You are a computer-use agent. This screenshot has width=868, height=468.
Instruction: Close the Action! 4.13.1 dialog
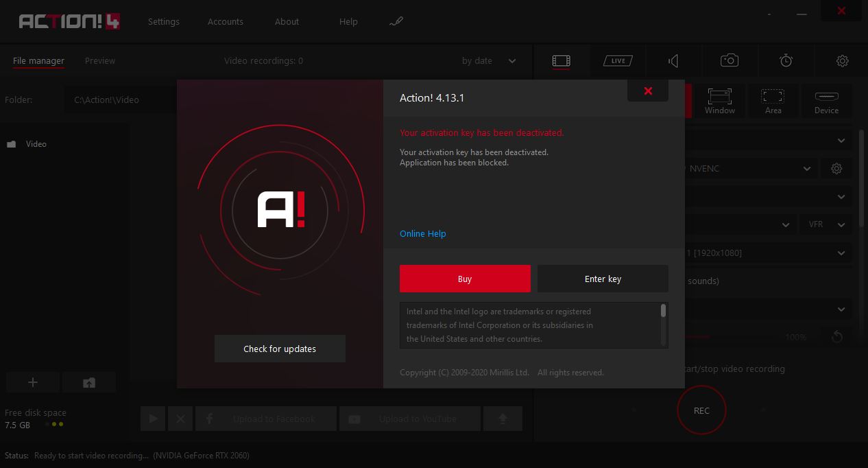pos(648,91)
